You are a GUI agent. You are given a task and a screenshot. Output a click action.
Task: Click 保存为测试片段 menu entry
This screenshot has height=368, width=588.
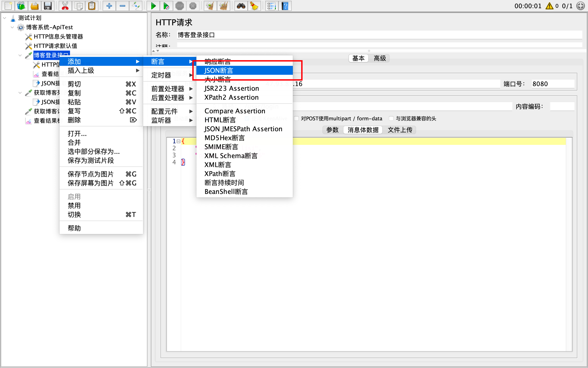tap(101, 161)
